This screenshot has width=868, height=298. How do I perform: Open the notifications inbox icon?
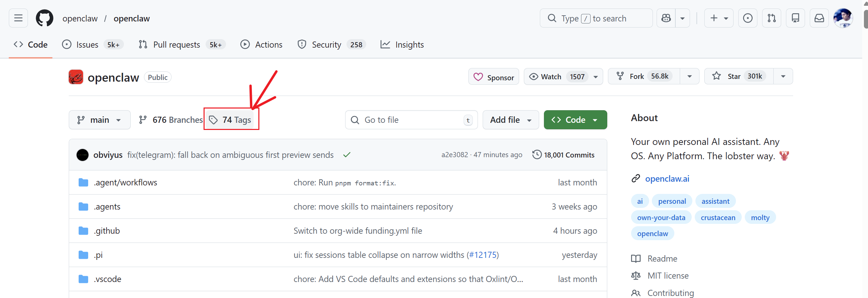819,18
